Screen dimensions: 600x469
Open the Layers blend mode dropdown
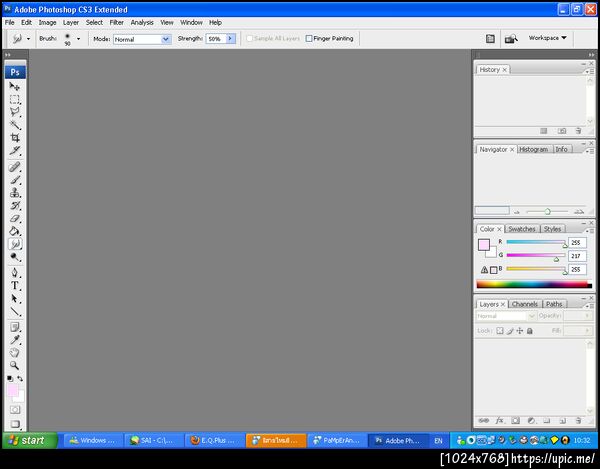pyautogui.click(x=505, y=316)
